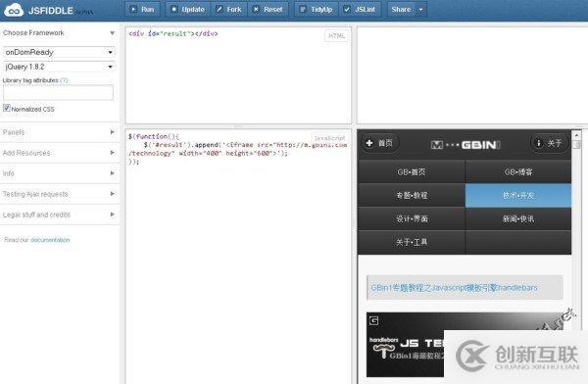Open the jQuery 1.8.2 version dropdown
The width and height of the screenshot is (588, 384).
59,67
